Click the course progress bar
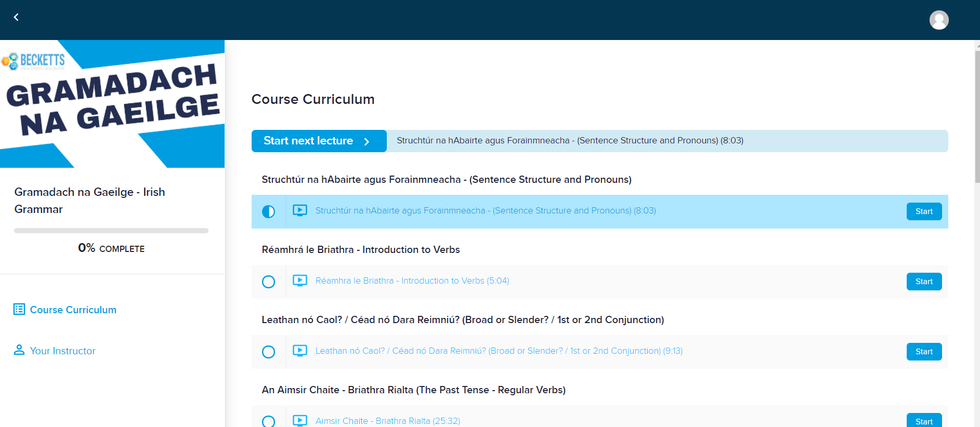980x427 pixels. click(x=111, y=231)
